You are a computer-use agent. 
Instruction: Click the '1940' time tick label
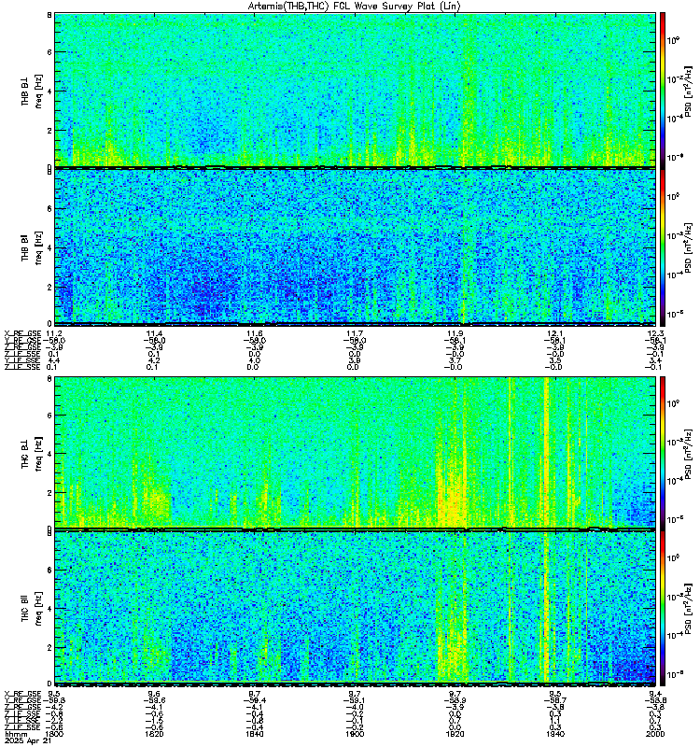point(554,734)
